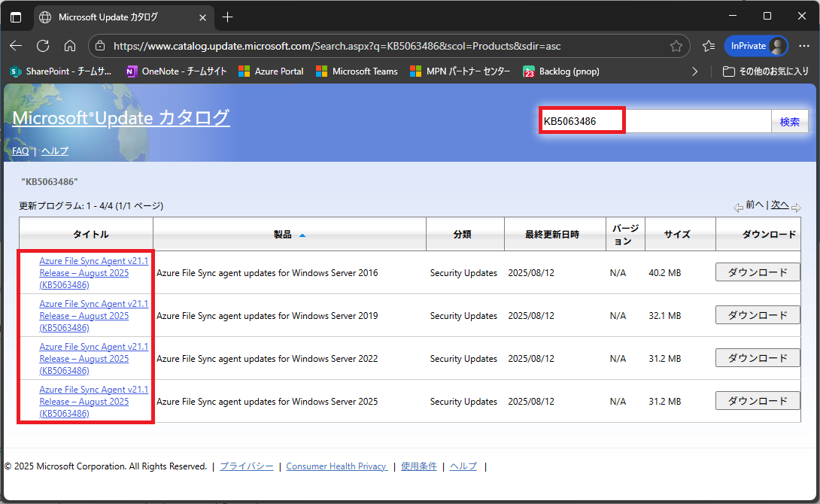The image size is (820, 504).
Task: Sort the table by 最終更新日時 column
Action: (552, 234)
